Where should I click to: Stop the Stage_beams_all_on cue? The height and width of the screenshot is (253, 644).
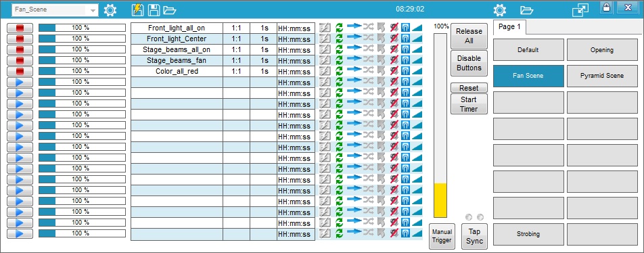coord(20,49)
